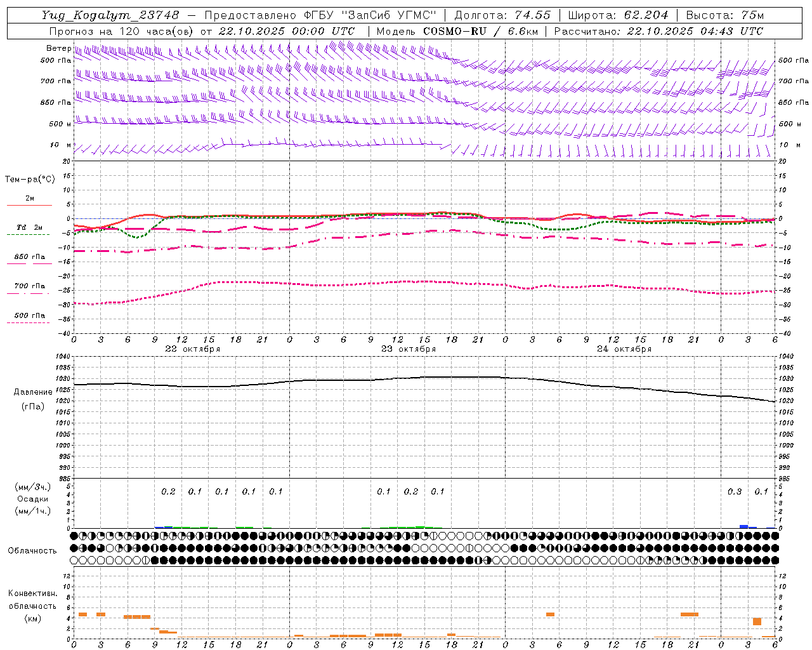The width and height of the screenshot is (812, 650).
Task: Click the (мм/3ч.) precipitation unit label
Action: [33, 487]
